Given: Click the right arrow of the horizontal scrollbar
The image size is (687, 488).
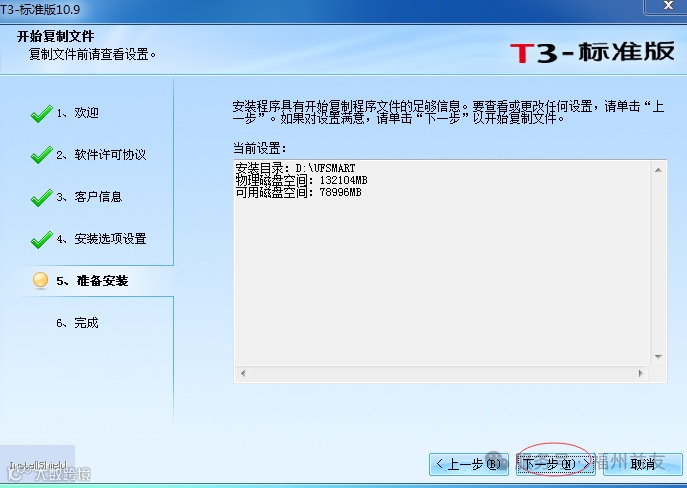Looking at the screenshot, I should coord(641,373).
